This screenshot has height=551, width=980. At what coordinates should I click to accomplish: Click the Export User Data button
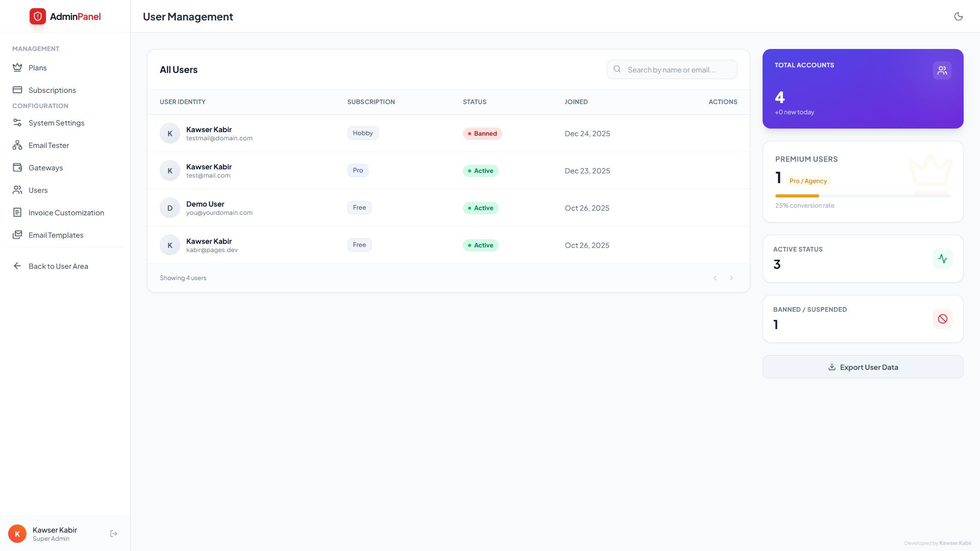[x=863, y=367]
